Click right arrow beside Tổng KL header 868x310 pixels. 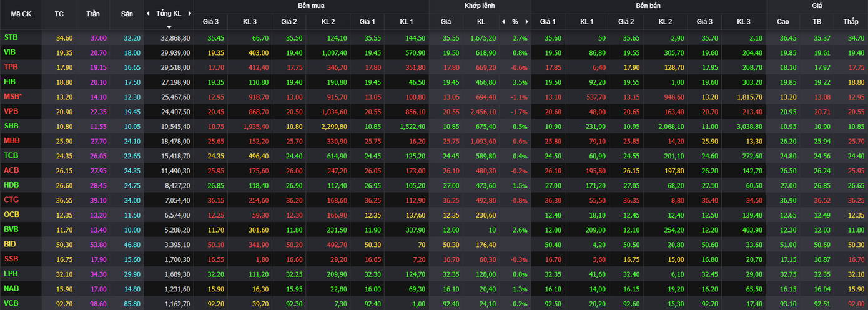[x=189, y=13]
